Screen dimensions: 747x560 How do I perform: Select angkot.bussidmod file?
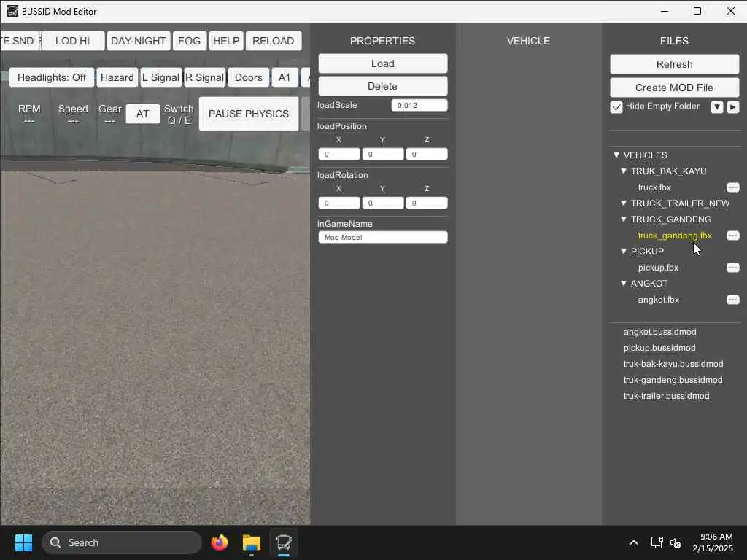[x=659, y=332]
